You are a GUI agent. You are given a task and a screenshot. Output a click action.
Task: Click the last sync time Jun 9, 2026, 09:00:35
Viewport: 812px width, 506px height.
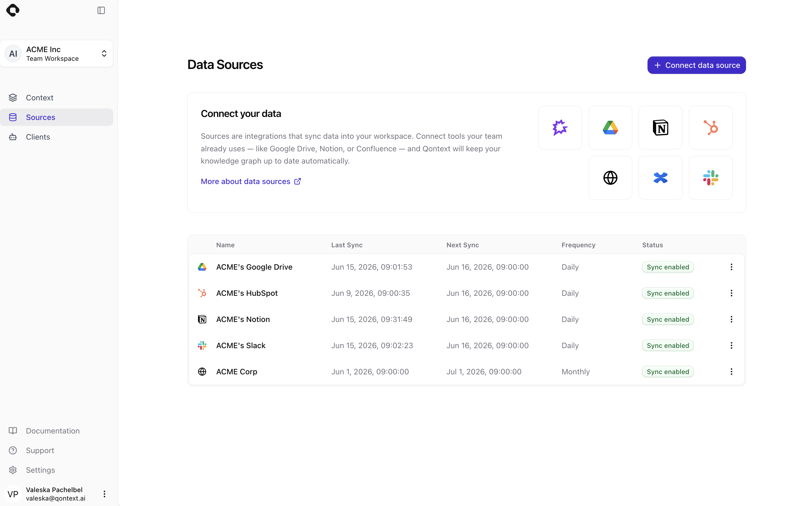click(370, 293)
